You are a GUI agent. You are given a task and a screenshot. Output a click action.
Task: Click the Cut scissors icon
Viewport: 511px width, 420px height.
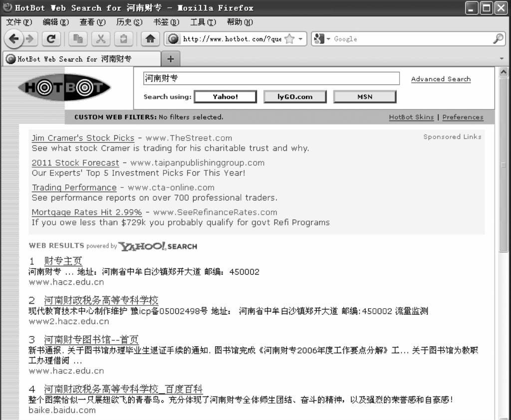101,39
